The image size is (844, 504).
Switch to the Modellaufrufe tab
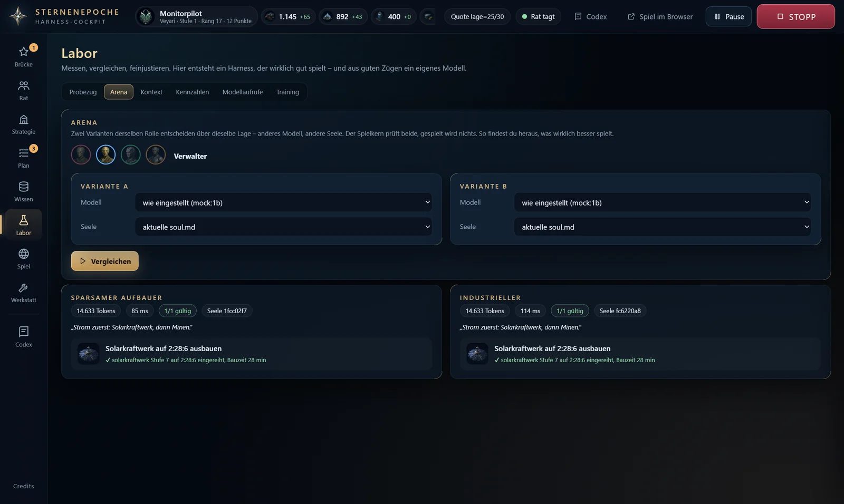click(243, 92)
